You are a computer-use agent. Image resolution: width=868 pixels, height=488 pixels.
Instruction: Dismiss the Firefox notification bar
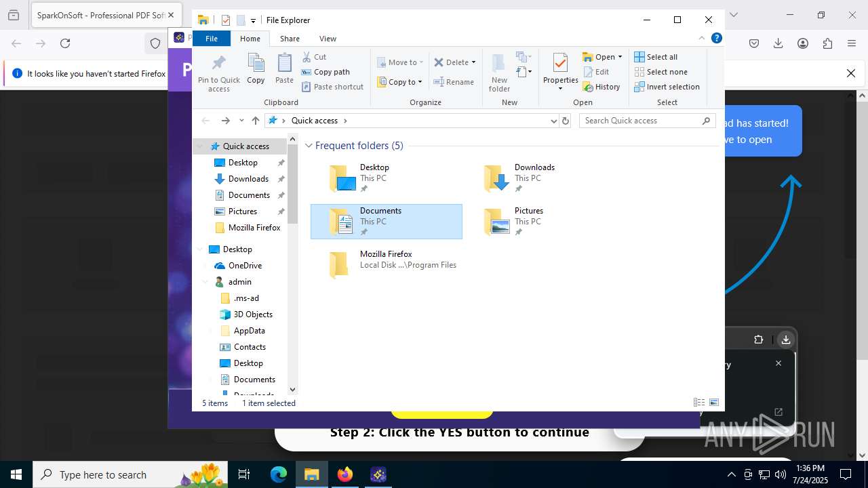pos(851,73)
